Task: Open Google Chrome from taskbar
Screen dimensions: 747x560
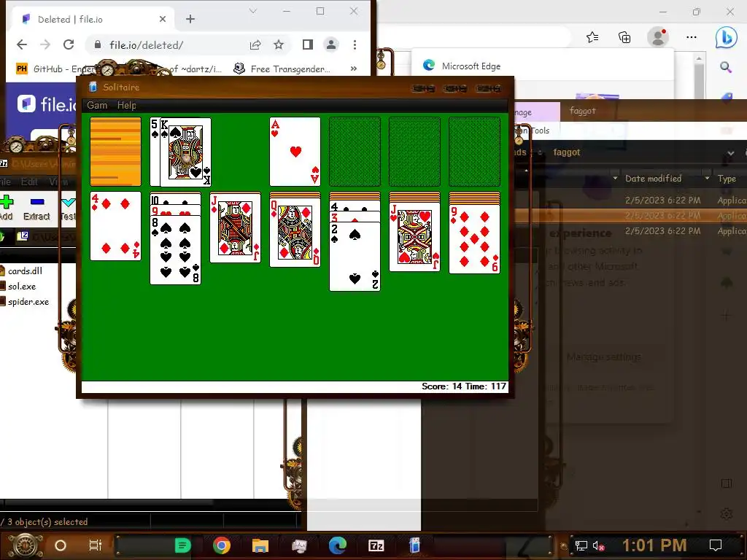Action: point(222,545)
